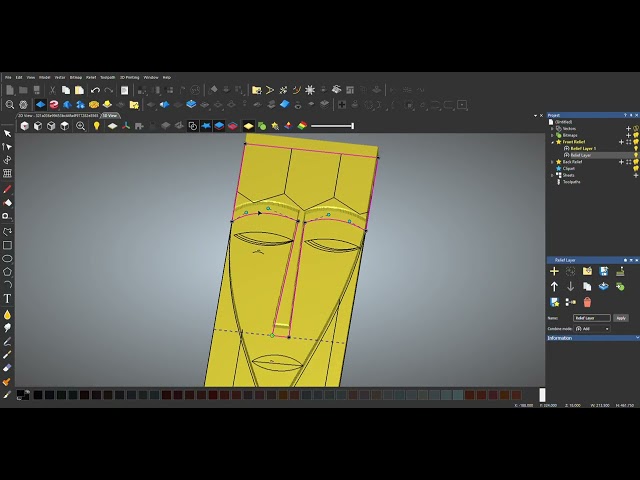Toggle the yellow relief display button in view toolbar
The image size is (640, 480).
pos(248,126)
